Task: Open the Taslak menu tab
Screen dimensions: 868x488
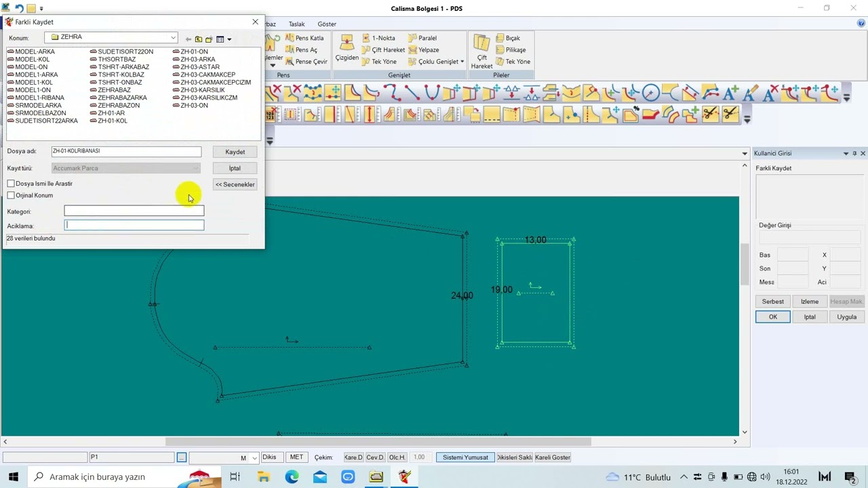Action: click(296, 24)
